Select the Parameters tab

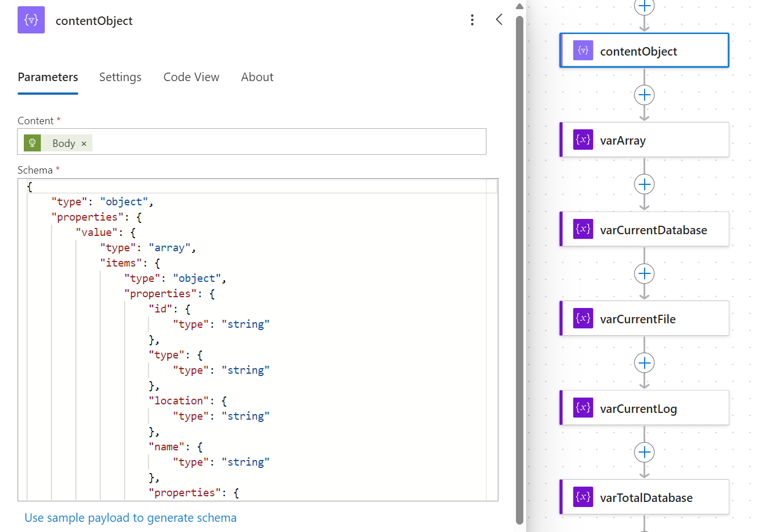click(x=48, y=77)
